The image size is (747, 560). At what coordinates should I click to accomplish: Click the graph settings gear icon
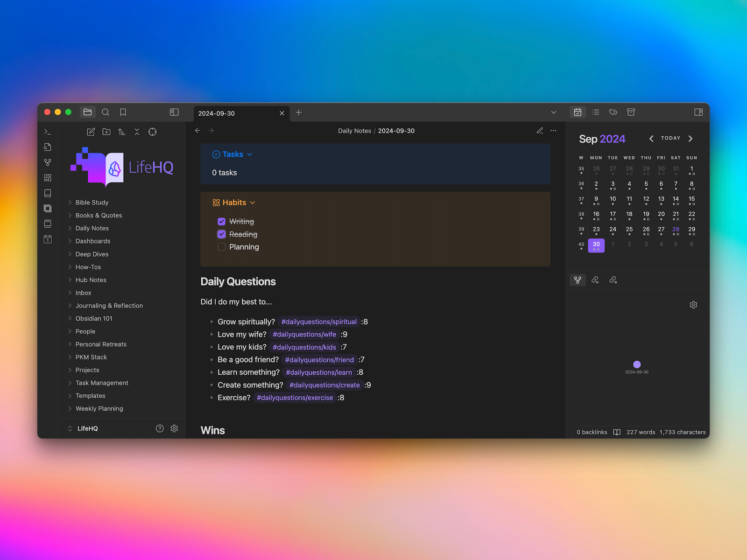693,305
